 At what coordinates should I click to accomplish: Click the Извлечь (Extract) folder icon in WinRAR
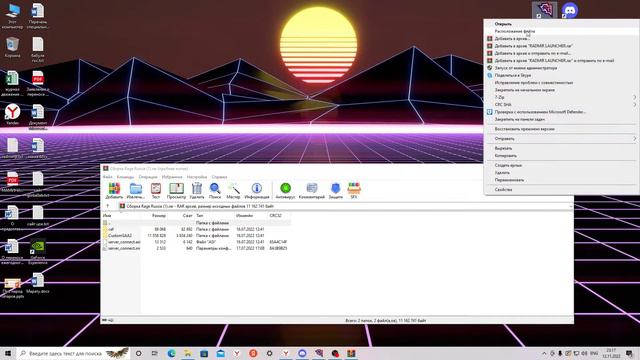pos(136,191)
